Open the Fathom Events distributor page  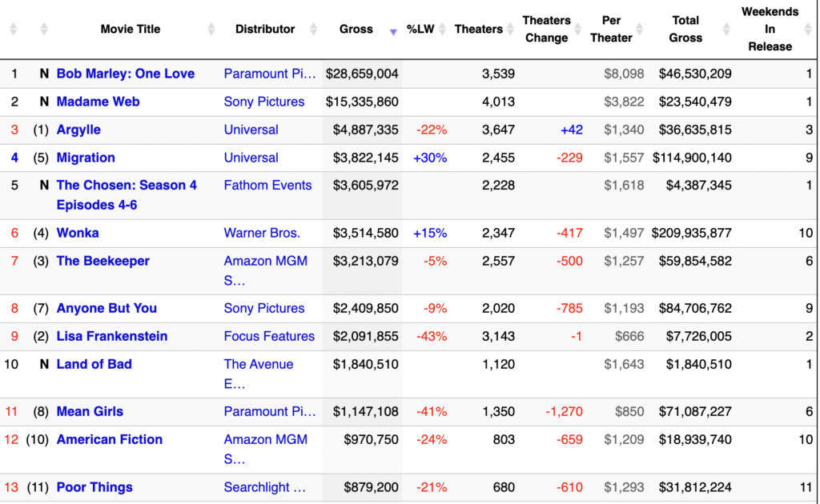[267, 186]
